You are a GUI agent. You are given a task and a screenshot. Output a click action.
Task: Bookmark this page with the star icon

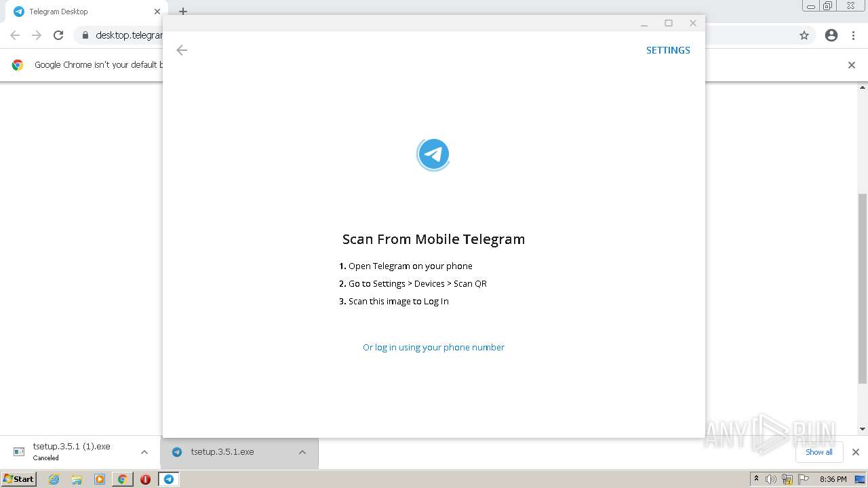tap(804, 35)
